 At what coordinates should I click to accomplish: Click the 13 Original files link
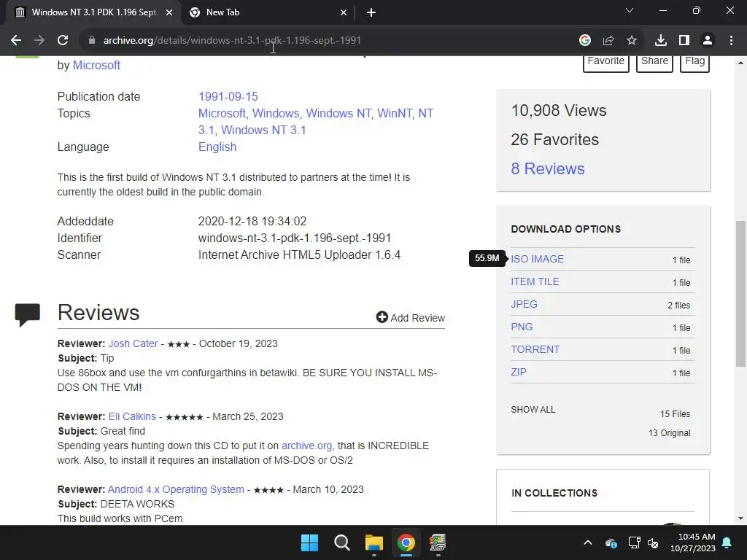click(x=669, y=433)
